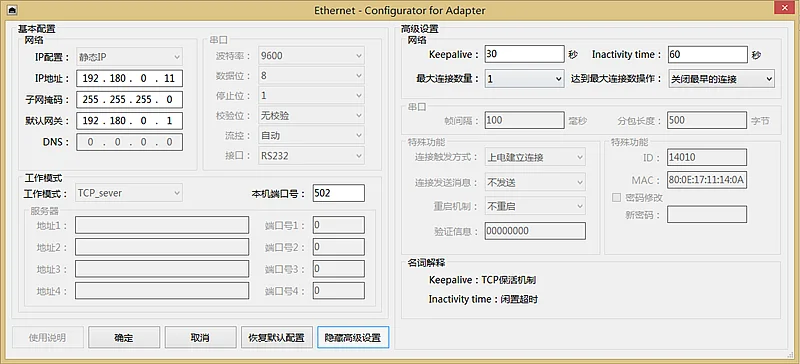Open the 重启机制 dropdown showing 不重启

[x=535, y=206]
